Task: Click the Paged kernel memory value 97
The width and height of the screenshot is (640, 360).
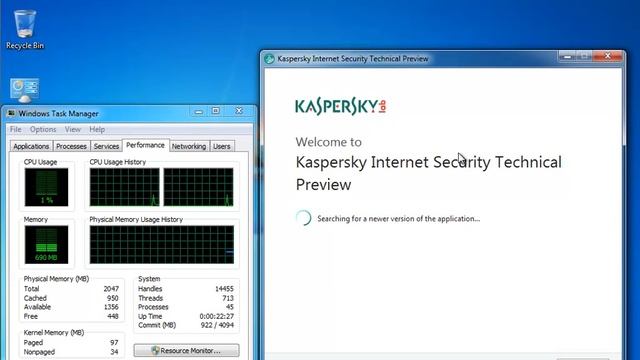Action: click(x=114, y=342)
